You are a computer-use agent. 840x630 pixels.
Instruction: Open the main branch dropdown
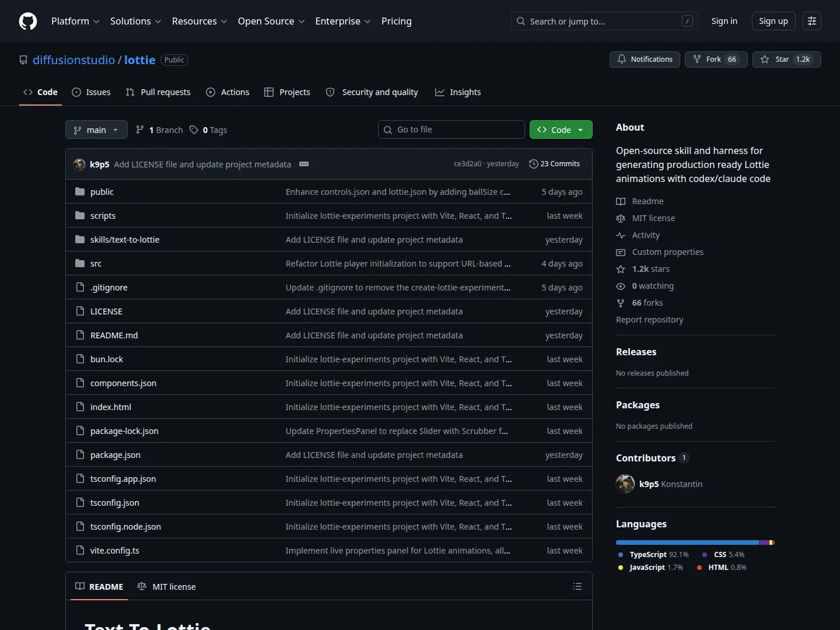click(x=96, y=129)
